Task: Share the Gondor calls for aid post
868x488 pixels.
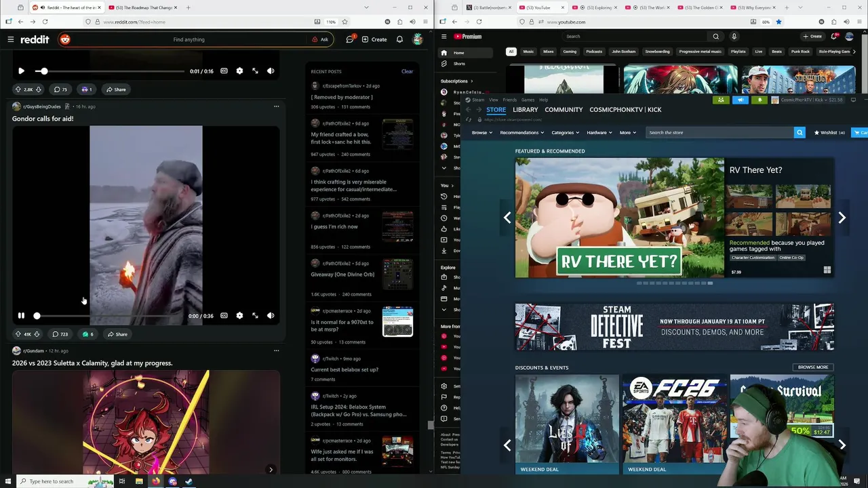Action: point(117,334)
